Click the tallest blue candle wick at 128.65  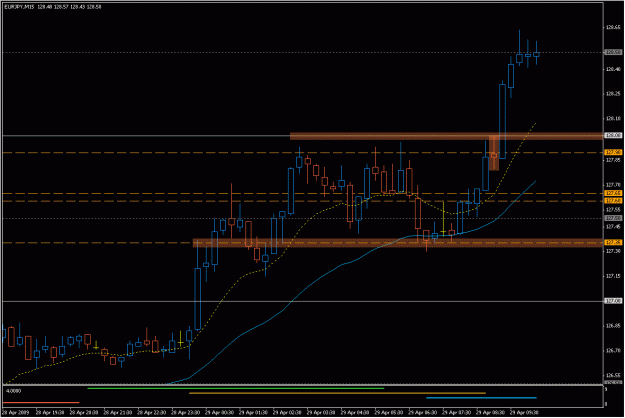tap(519, 41)
